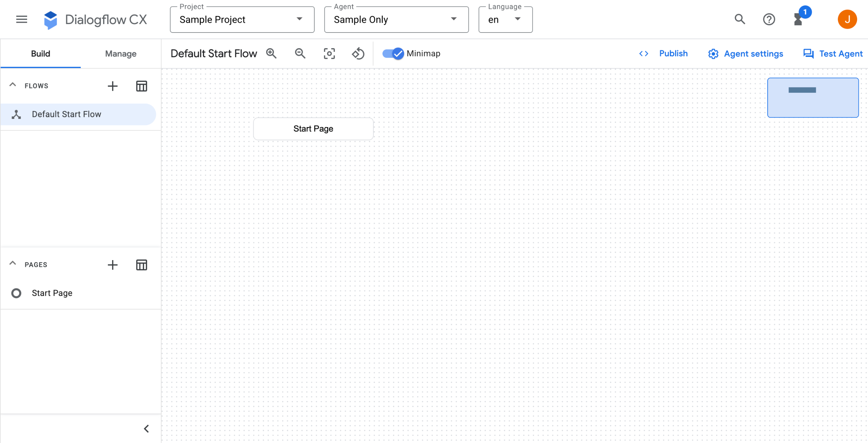
Task: Zoom in on the flow canvas
Action: pyautogui.click(x=271, y=54)
